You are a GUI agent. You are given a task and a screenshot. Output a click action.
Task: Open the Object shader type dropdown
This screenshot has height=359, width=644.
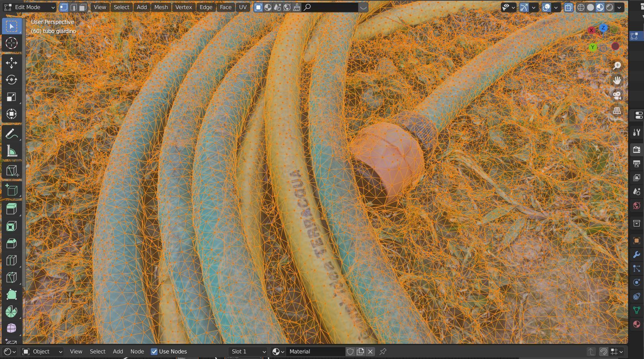click(42, 351)
